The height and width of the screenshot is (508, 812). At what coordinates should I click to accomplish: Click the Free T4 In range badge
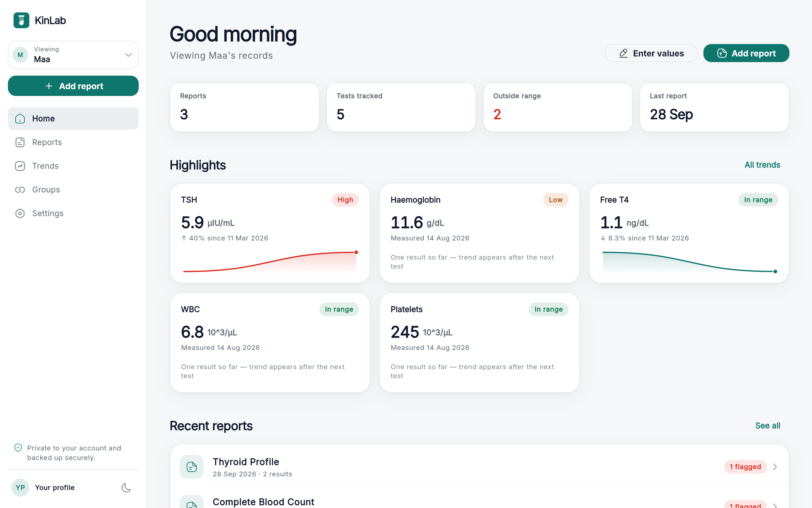[x=758, y=200]
